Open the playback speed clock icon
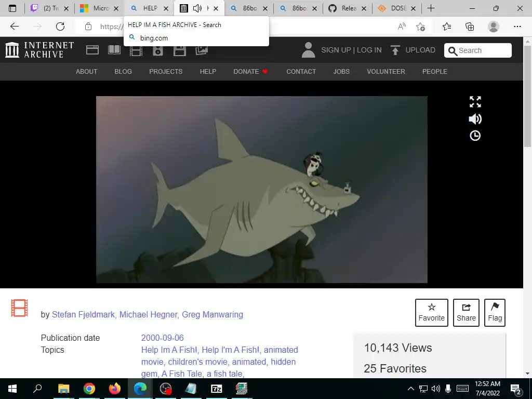 coord(475,136)
